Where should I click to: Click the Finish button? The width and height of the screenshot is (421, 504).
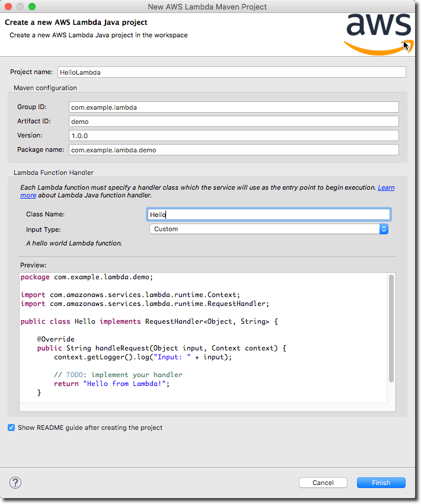coord(381,483)
